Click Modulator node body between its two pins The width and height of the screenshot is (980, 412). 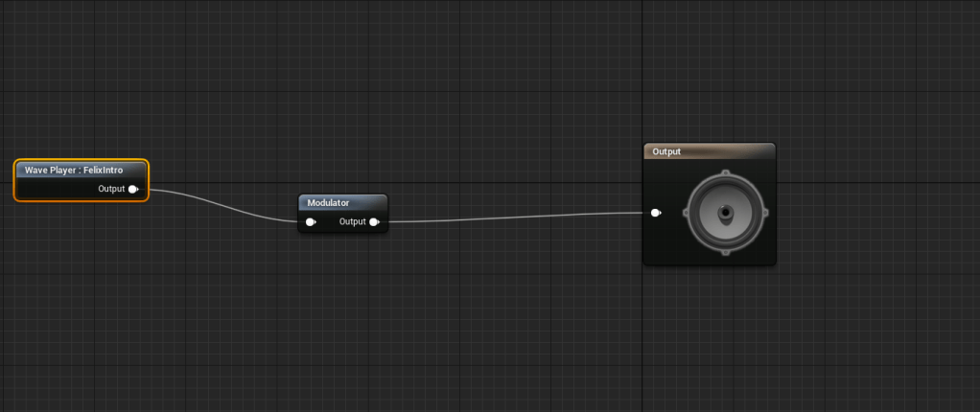click(x=326, y=222)
